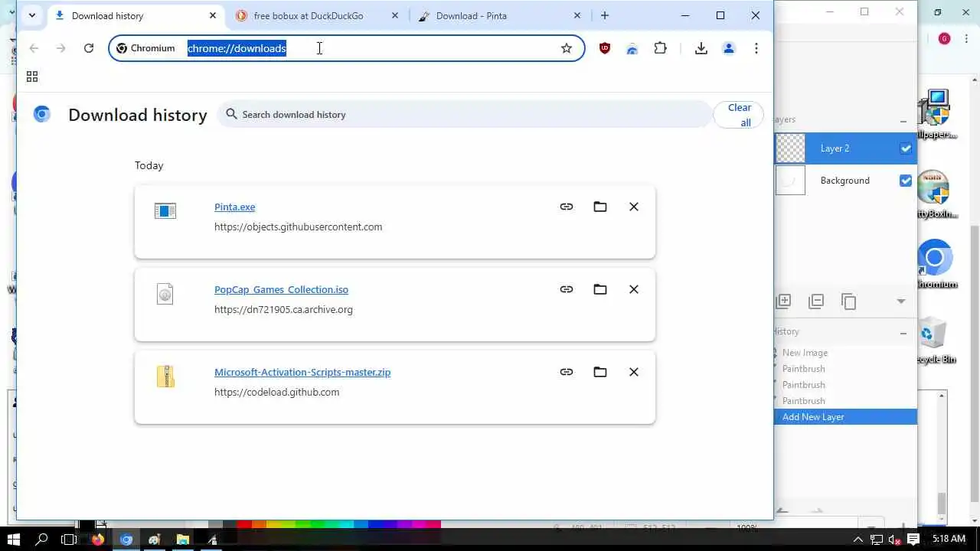Show PopCap_Games_Collection.iso in folder
The height and width of the screenshot is (551, 980).
600,289
